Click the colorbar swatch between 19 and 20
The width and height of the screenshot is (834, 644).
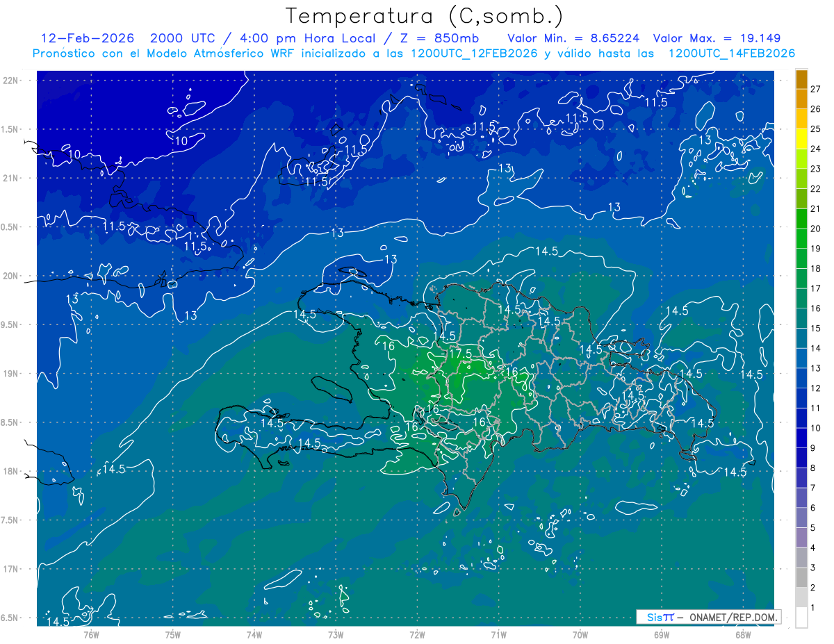coord(801,239)
